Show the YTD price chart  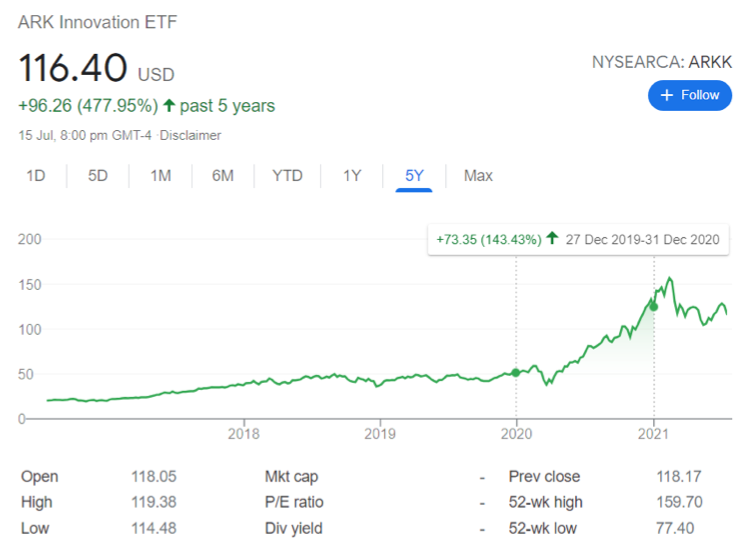pos(287,176)
